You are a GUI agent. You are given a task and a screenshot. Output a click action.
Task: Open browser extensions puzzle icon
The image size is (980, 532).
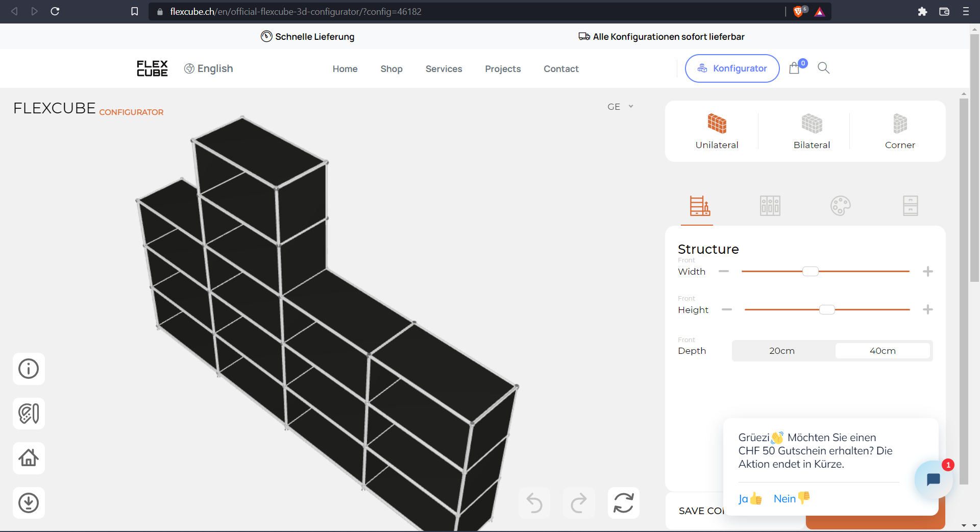tap(922, 11)
